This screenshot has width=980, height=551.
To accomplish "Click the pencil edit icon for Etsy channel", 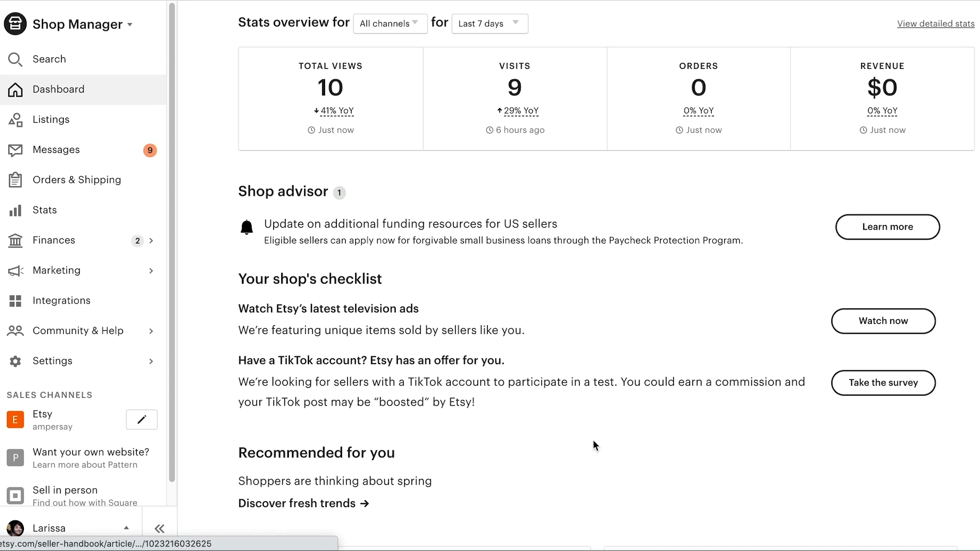I will pyautogui.click(x=141, y=419).
